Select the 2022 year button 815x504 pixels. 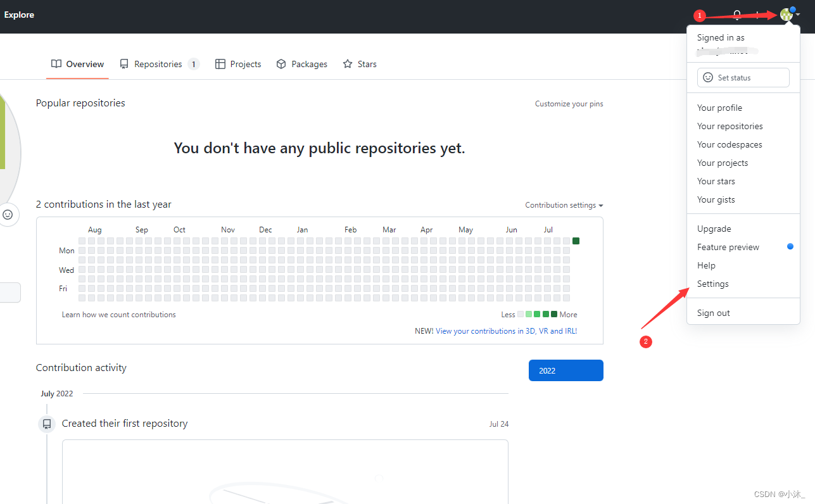(566, 370)
